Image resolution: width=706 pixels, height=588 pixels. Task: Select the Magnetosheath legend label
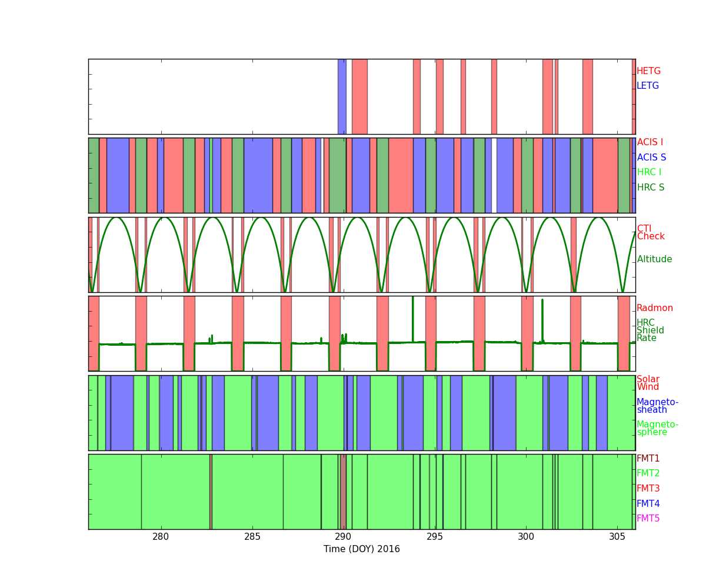point(657,406)
